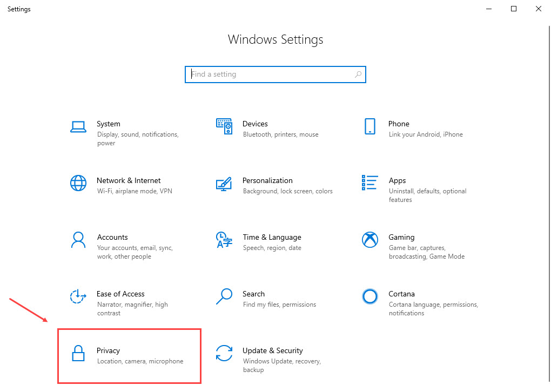Open Network & Internet settings title
This screenshot has width=551, height=392.
click(x=129, y=180)
